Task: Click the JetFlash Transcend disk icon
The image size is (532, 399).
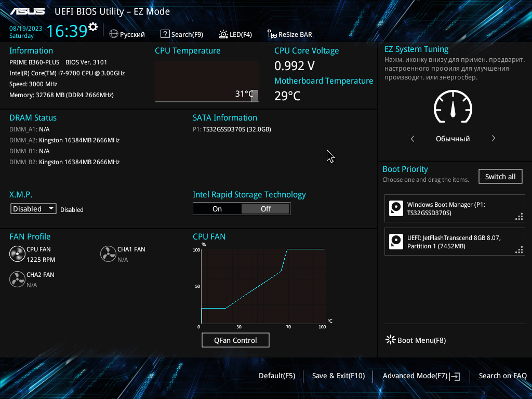Action: 396,242
